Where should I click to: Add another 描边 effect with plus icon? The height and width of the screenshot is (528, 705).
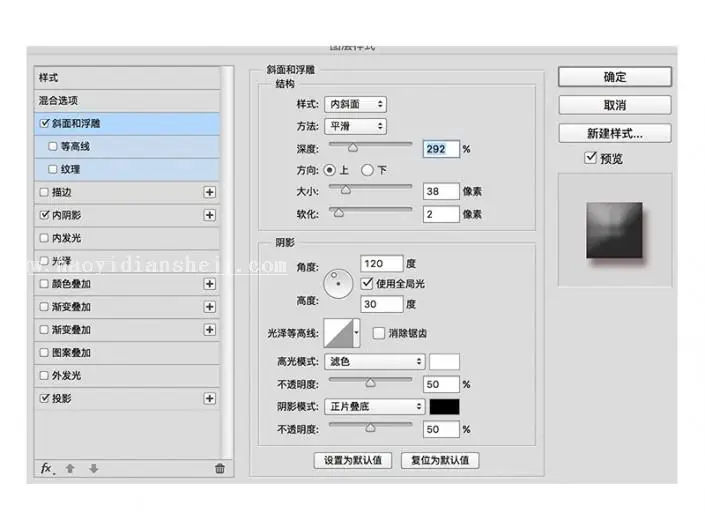click(x=209, y=192)
